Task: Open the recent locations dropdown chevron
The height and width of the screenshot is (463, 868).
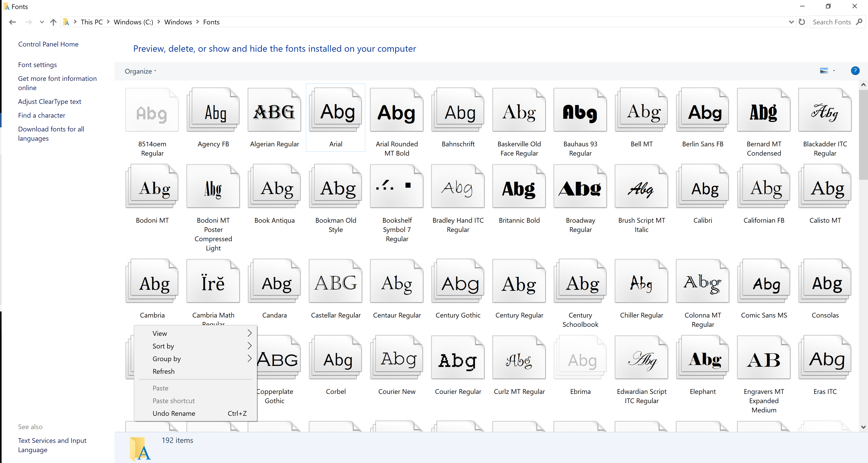Action: [x=42, y=22]
